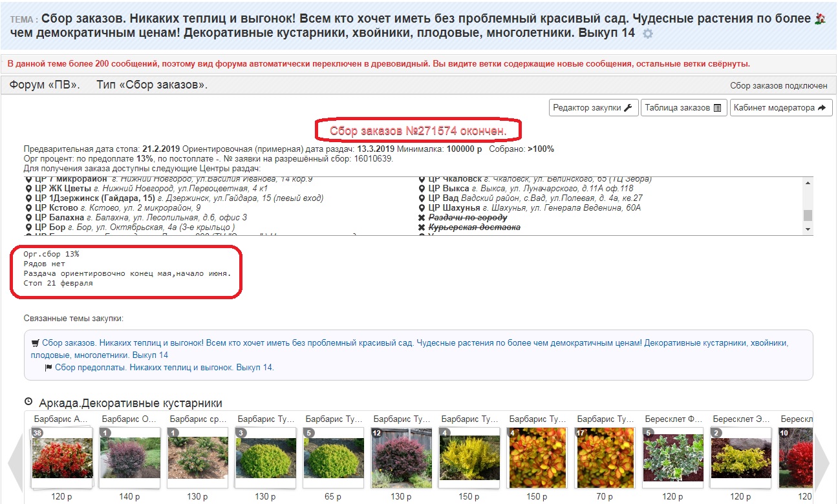Viewport: 838px width, 504px height.
Task: Click the flag icon beside Сбор предоплаты
Action: (x=48, y=368)
